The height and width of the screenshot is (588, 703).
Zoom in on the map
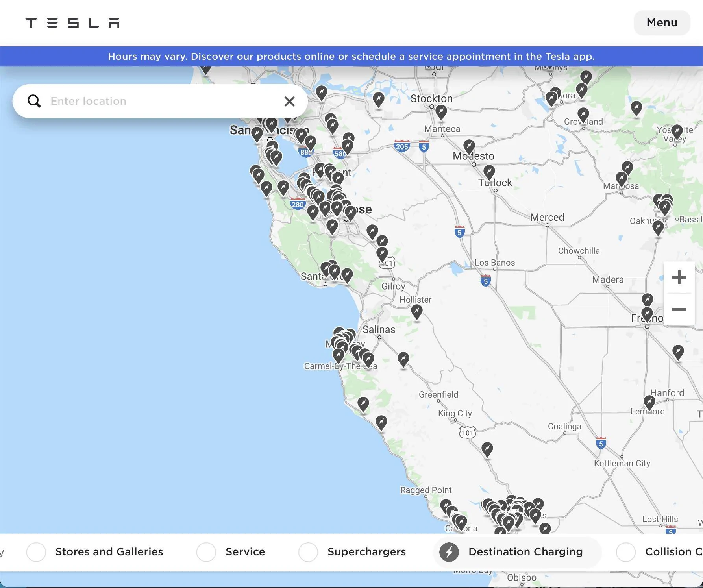tap(679, 277)
